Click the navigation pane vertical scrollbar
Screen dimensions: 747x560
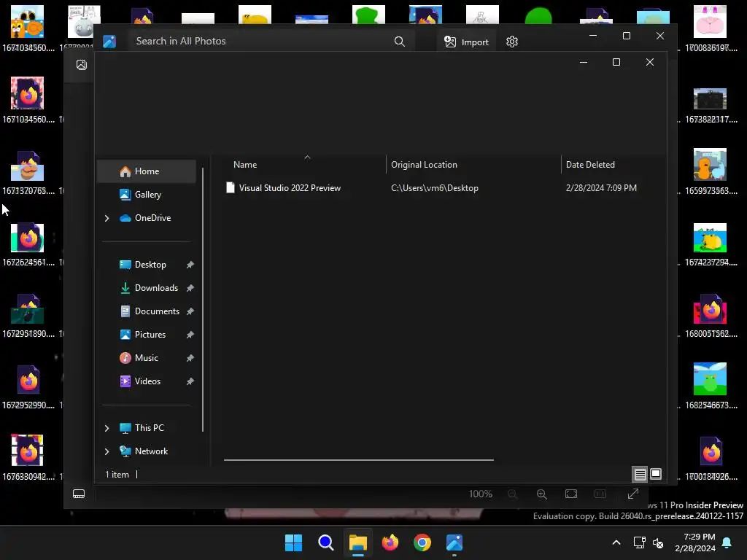[x=203, y=300]
